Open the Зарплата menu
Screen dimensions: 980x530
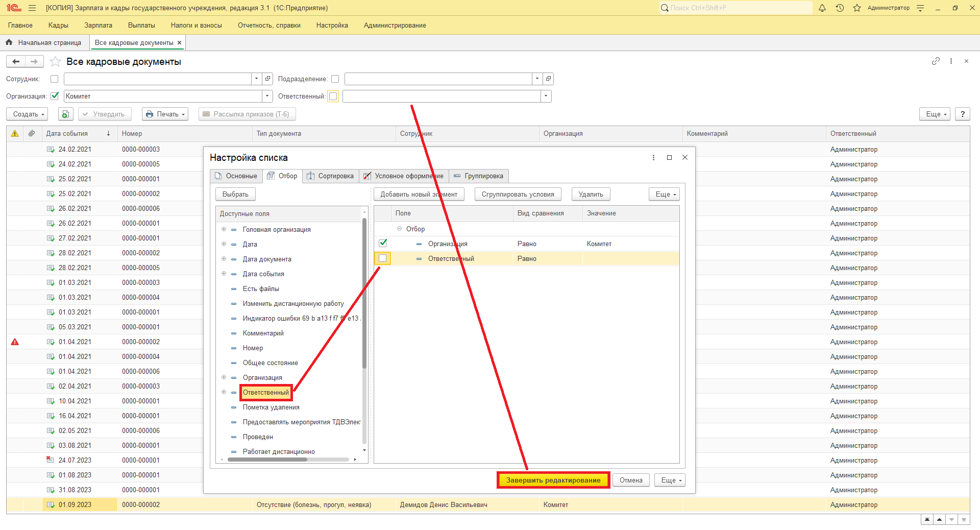[x=98, y=26]
